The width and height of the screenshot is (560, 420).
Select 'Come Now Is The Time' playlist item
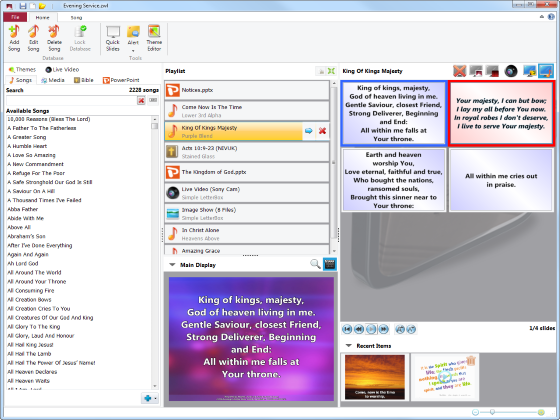coord(247,111)
